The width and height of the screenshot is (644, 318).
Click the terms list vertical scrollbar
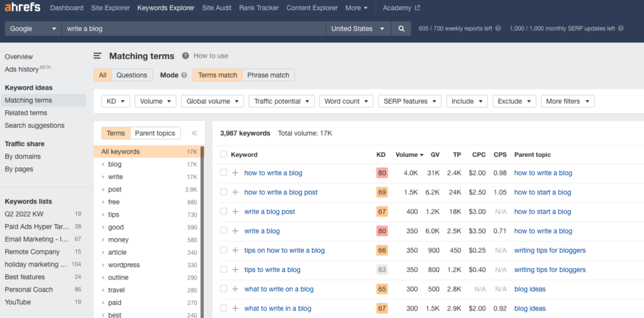click(x=202, y=230)
